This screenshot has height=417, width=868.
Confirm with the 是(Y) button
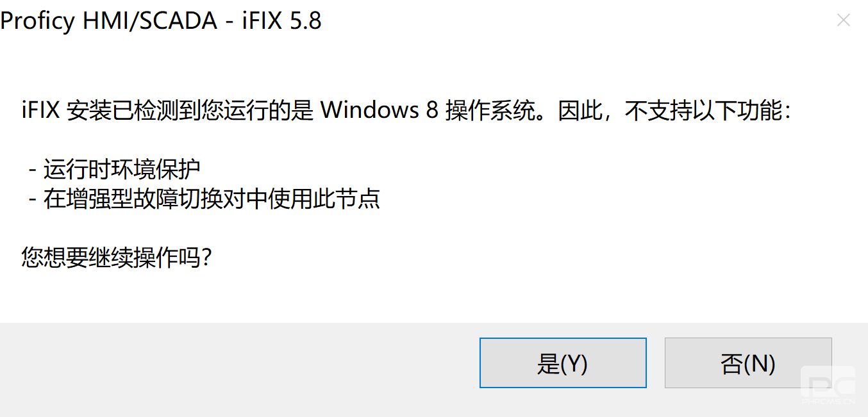[x=563, y=363]
